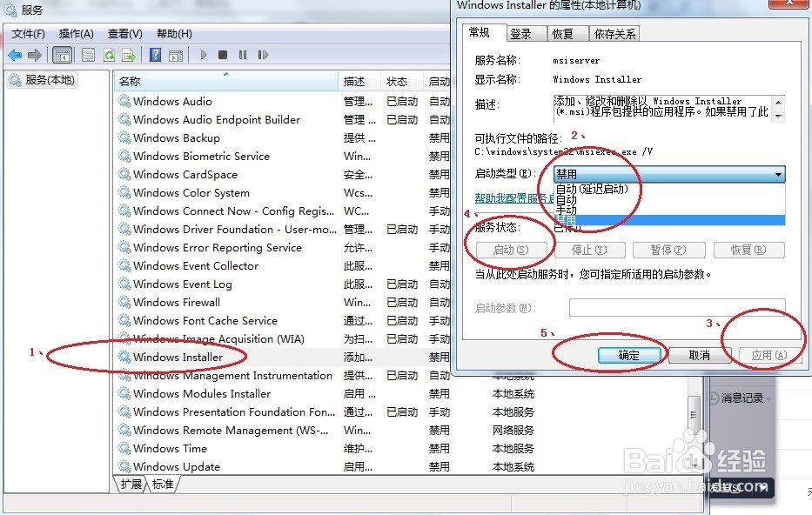This screenshot has height=515, width=812.
Task: Click description box scroll down arrow
Action: pyautogui.click(x=778, y=116)
